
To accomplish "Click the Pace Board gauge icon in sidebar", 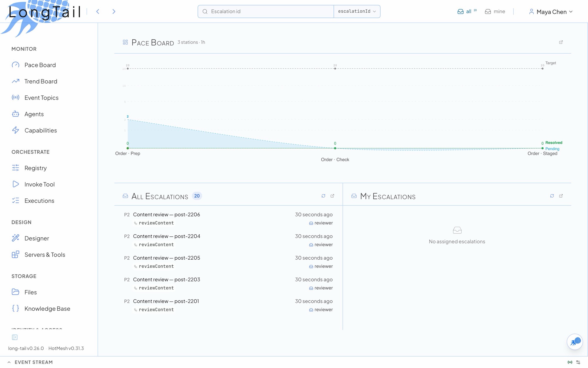I will click(x=16, y=65).
